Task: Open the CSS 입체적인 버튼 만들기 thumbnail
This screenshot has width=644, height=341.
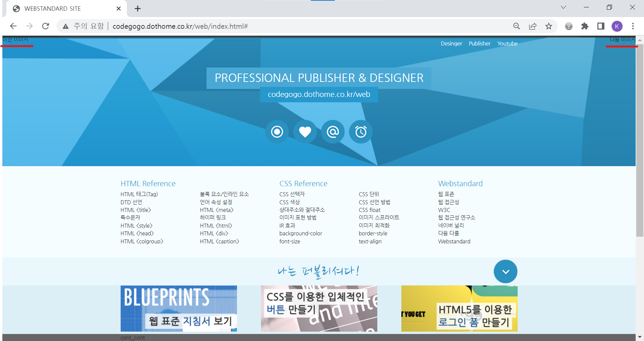Action: point(319,309)
